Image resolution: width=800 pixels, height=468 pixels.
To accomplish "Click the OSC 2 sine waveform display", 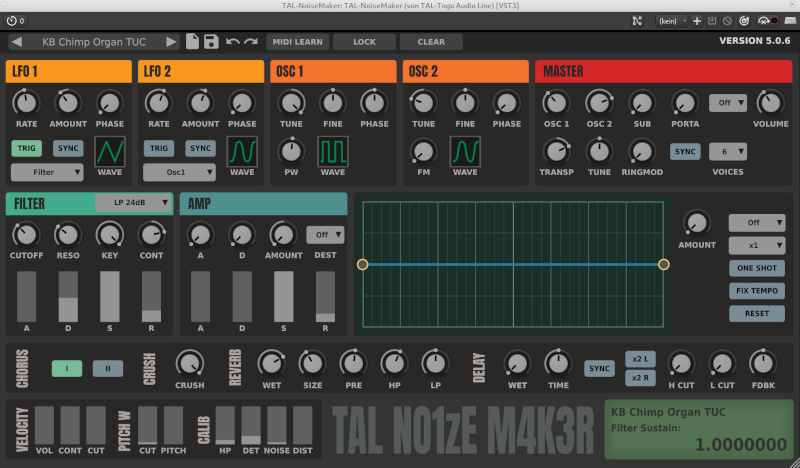I will (465, 151).
